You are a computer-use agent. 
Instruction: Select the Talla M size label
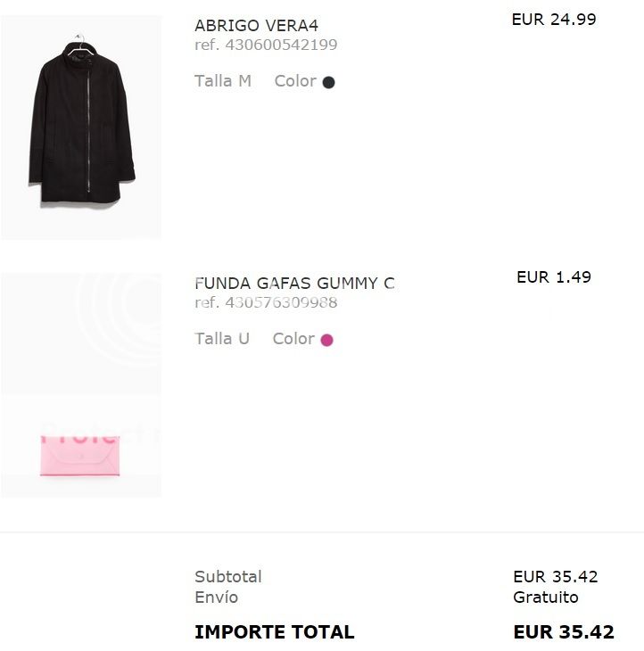click(x=223, y=81)
